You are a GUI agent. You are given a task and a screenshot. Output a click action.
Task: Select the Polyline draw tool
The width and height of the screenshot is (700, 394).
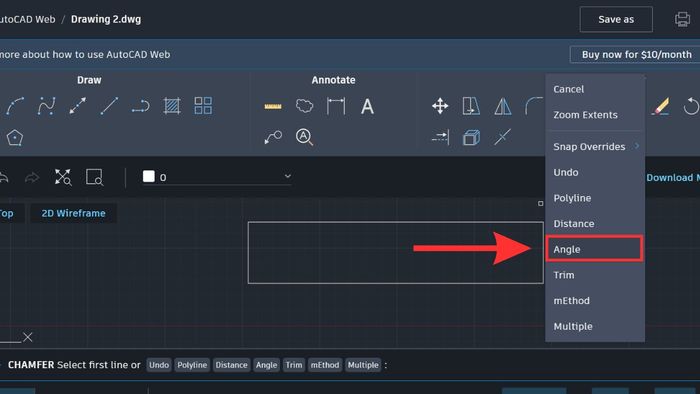pyautogui.click(x=141, y=106)
